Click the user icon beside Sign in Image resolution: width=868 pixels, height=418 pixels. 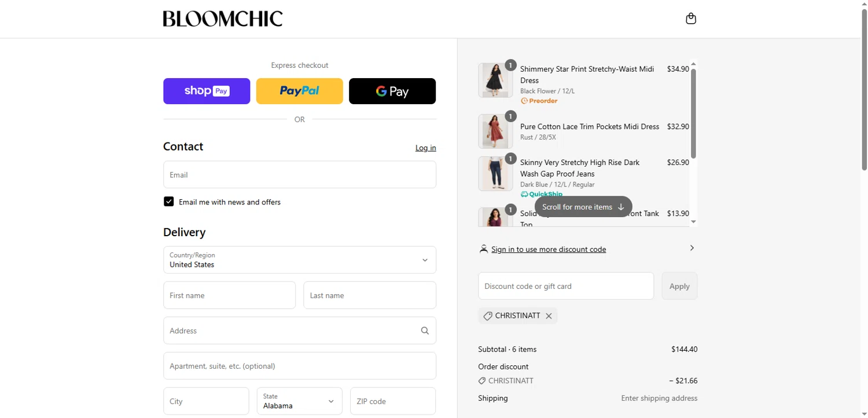point(484,249)
